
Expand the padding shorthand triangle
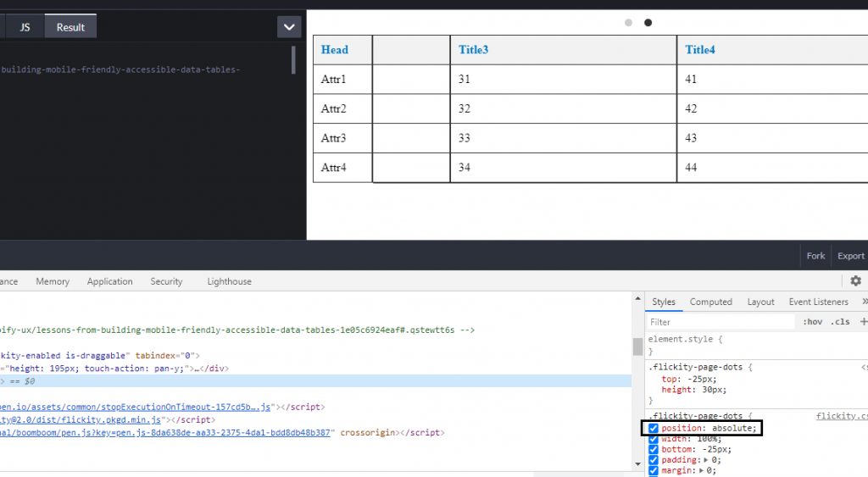pyautogui.click(x=706, y=460)
